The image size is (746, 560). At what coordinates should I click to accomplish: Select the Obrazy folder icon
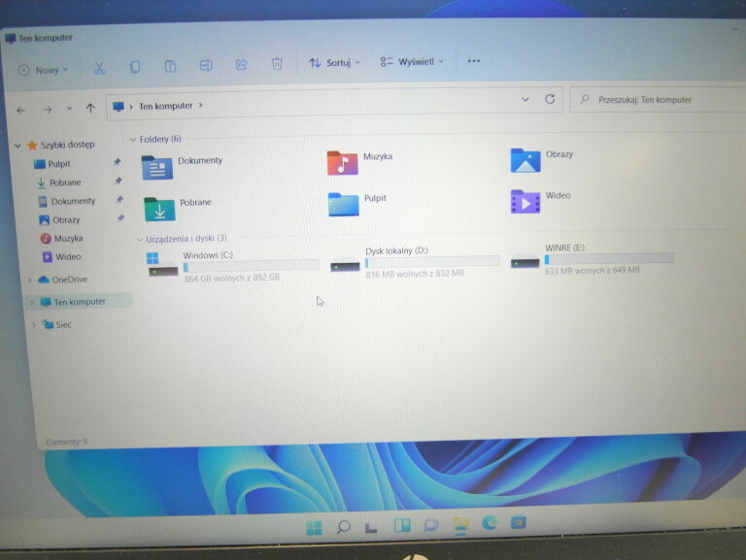tap(526, 160)
